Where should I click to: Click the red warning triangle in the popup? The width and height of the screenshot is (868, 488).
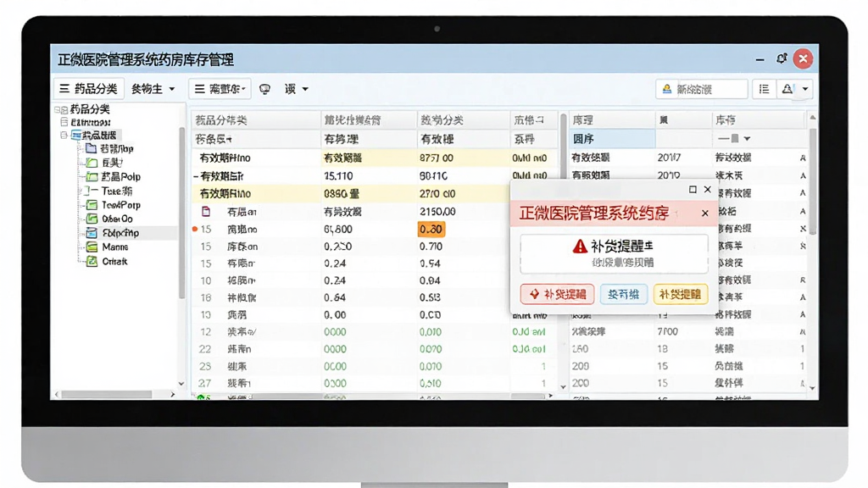580,247
